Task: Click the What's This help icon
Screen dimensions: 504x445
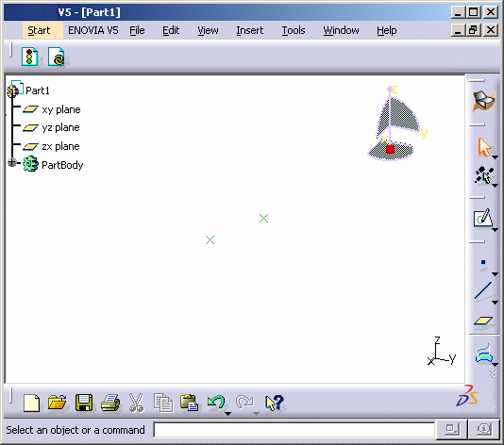Action: (x=275, y=403)
